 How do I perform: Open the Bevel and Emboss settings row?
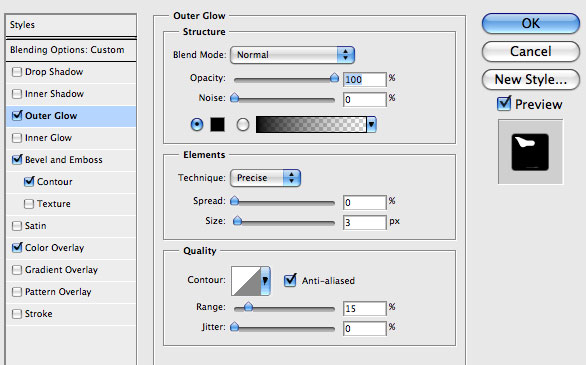pos(71,160)
